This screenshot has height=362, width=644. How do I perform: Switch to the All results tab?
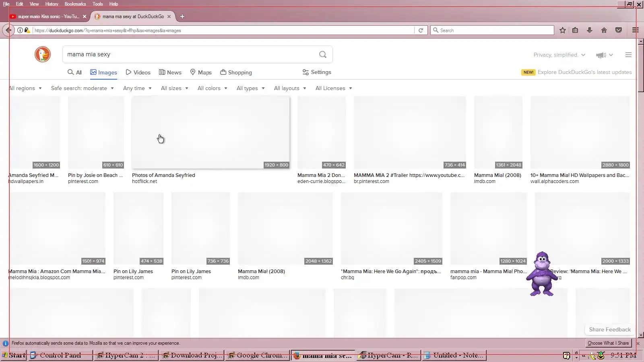[x=74, y=72]
